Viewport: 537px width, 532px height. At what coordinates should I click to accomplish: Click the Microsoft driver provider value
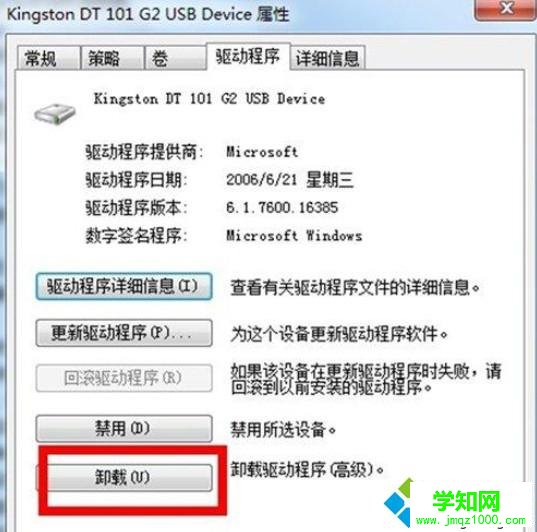(262, 152)
